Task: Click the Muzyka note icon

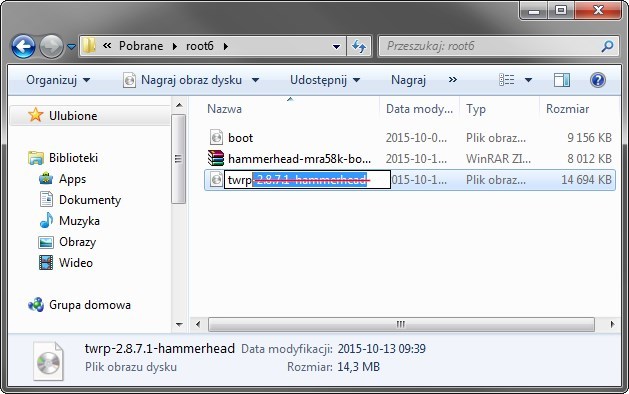Action: (x=46, y=220)
